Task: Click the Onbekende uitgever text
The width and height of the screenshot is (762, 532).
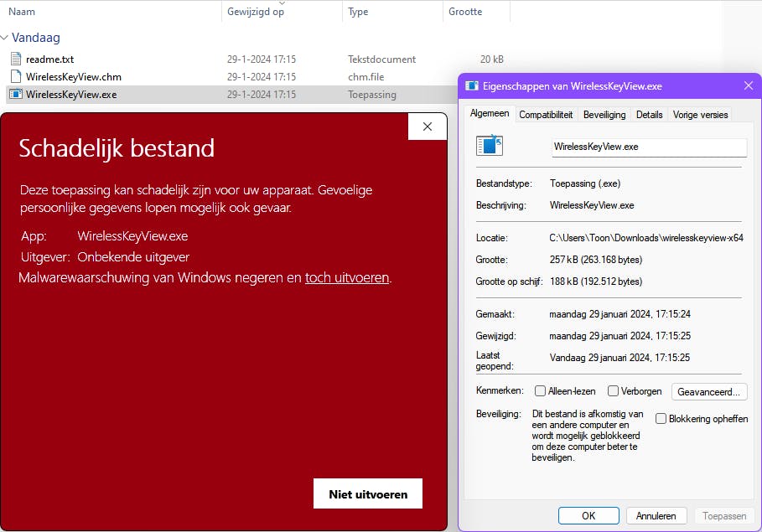Action: [133, 257]
